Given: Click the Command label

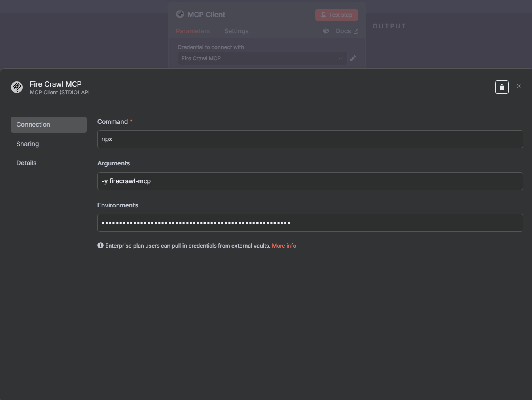Looking at the screenshot, I should [112, 121].
